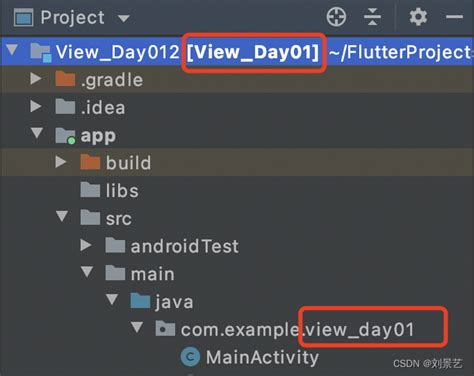This screenshot has width=474, height=376.
Task: Select the com.example.view_day01 package
Action: pos(285,329)
